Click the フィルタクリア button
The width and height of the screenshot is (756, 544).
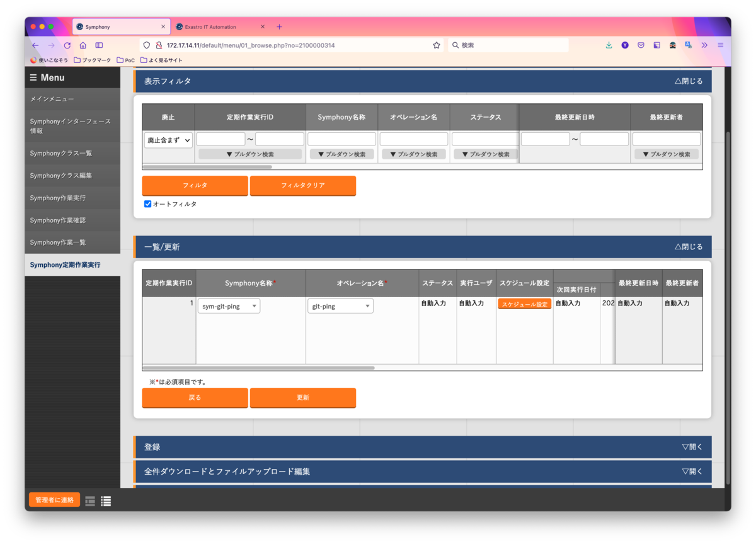pos(303,186)
